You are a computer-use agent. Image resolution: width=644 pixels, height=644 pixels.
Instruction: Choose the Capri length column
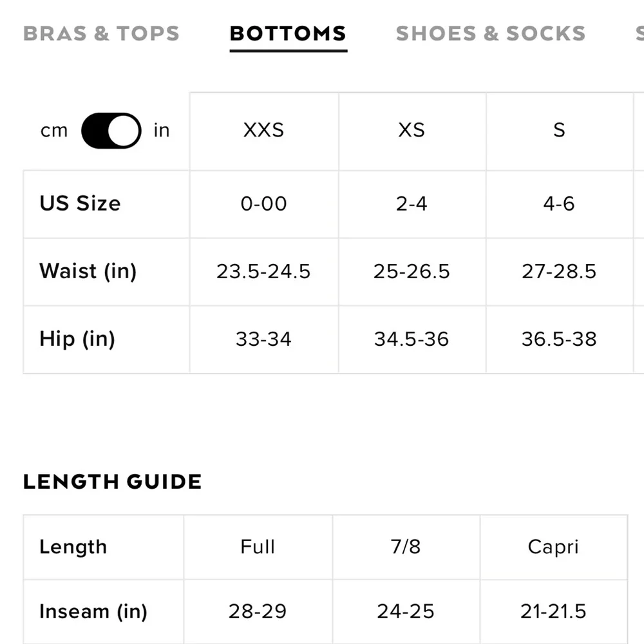coord(553,547)
